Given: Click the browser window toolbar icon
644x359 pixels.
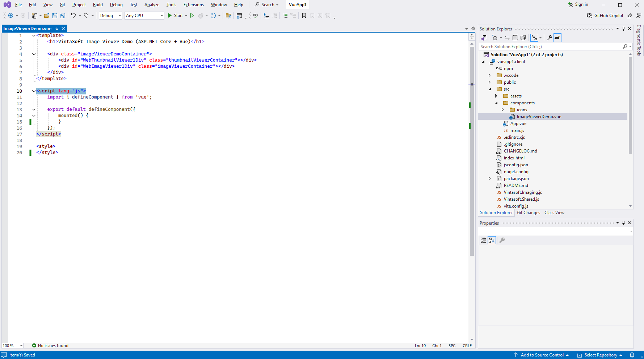Looking at the screenshot, I should [239, 16].
